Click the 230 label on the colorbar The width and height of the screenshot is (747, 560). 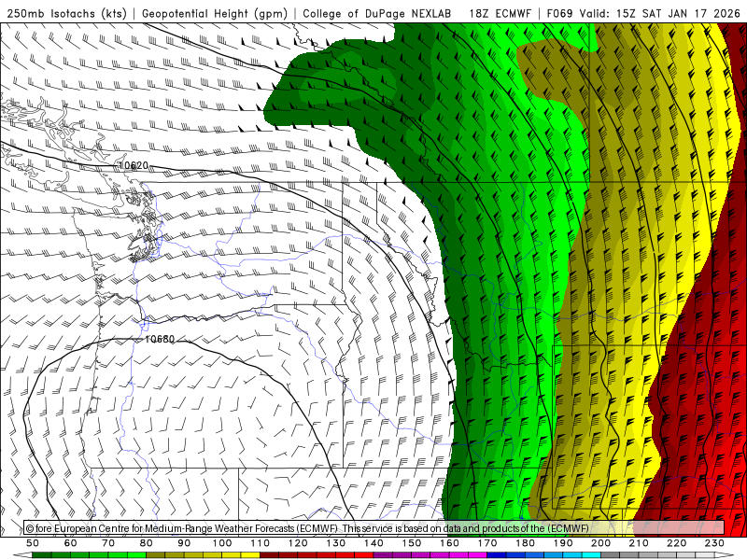click(715, 543)
